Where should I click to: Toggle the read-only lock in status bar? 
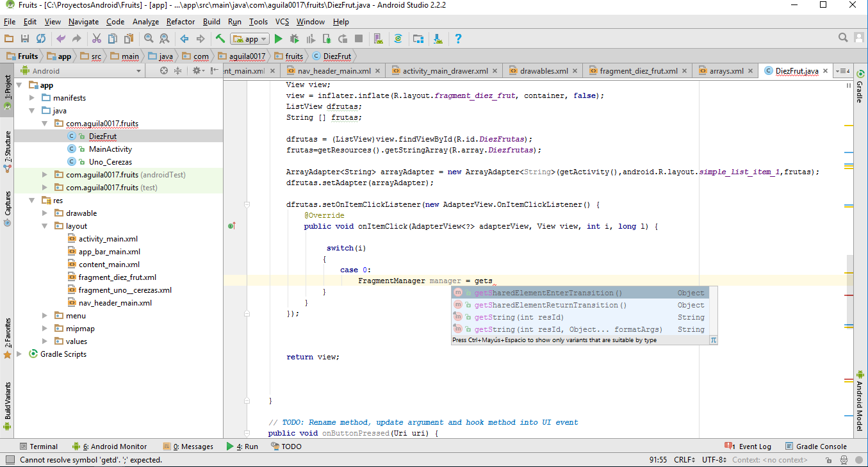829,459
